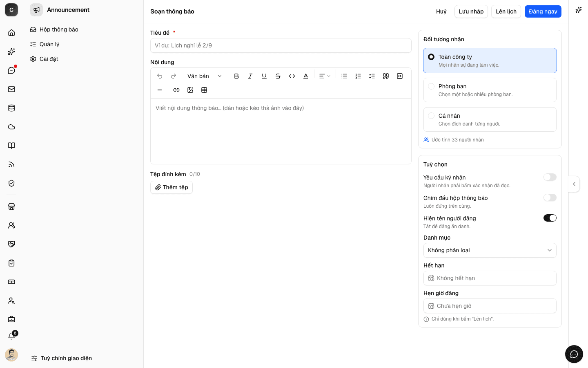
Task: Insert an image into content
Action: pyautogui.click(x=190, y=90)
